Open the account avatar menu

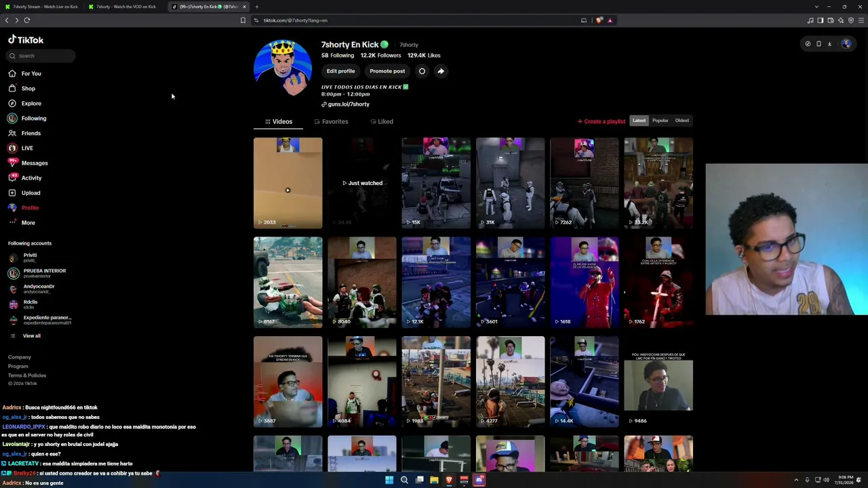pos(846,44)
